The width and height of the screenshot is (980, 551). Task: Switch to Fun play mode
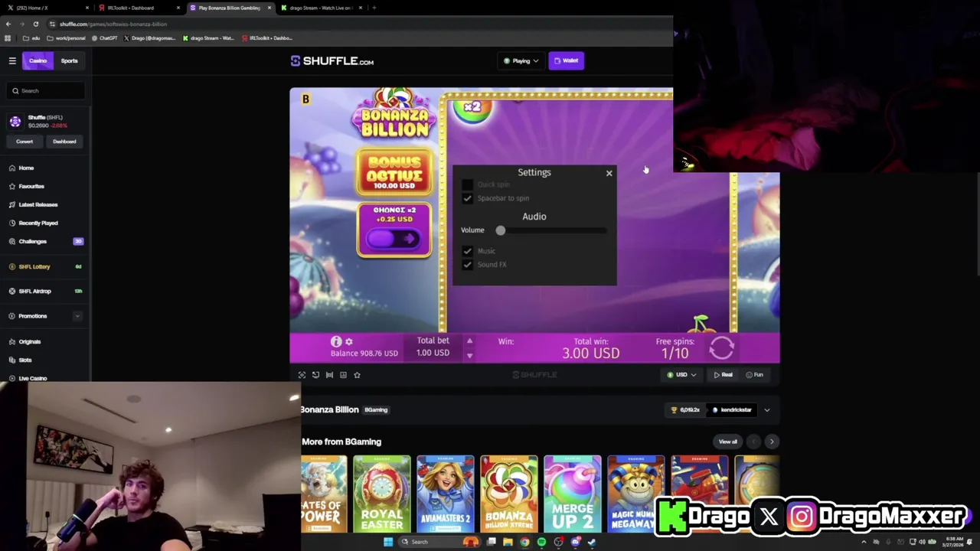click(x=754, y=375)
